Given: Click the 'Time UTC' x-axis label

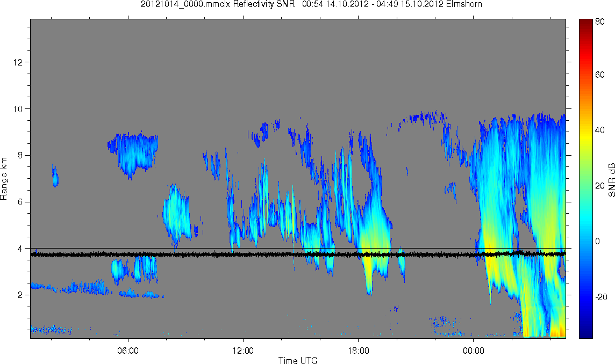Looking at the screenshot, I should pos(298,360).
